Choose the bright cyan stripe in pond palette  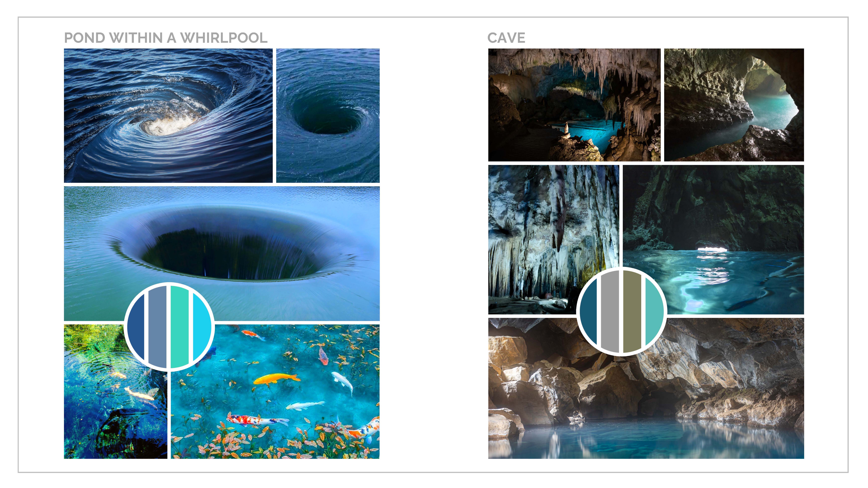coord(201,327)
